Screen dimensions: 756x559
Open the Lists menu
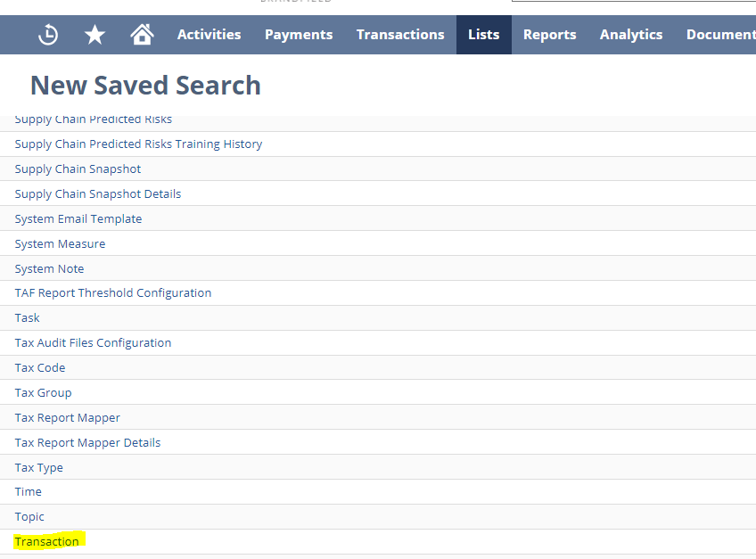483,35
